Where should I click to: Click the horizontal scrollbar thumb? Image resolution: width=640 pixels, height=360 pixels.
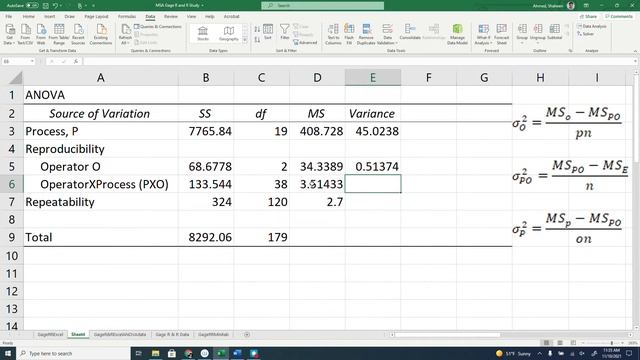448,335
